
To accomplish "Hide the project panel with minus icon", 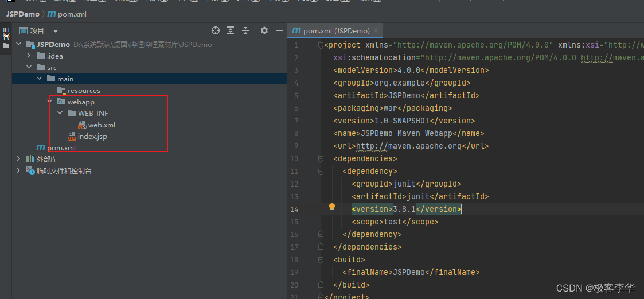I will [x=279, y=30].
